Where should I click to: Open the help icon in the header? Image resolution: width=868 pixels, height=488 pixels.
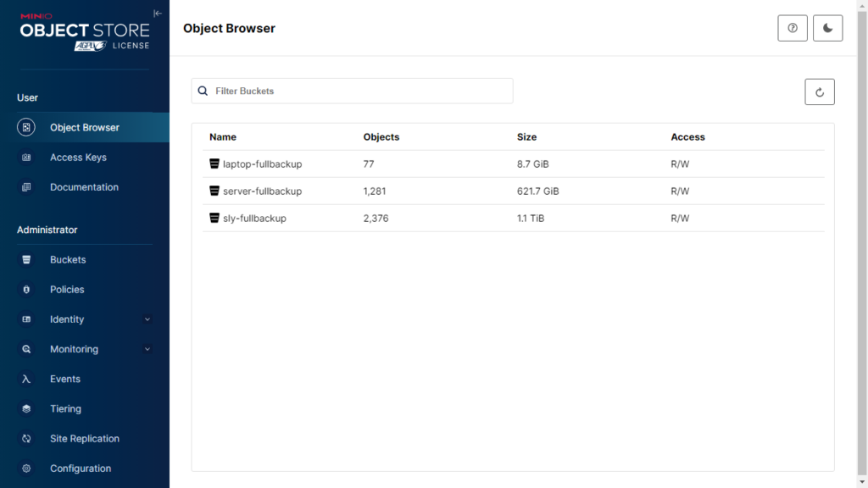click(x=793, y=28)
